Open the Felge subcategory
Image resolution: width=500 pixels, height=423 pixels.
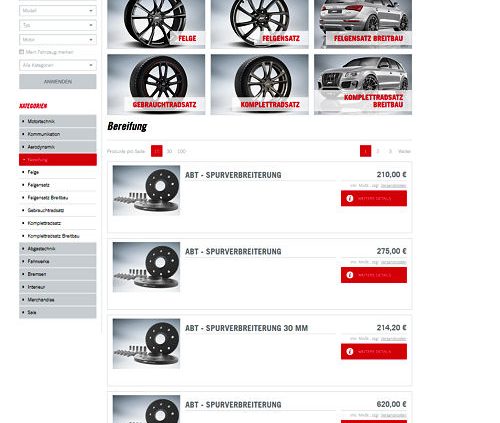click(x=58, y=172)
